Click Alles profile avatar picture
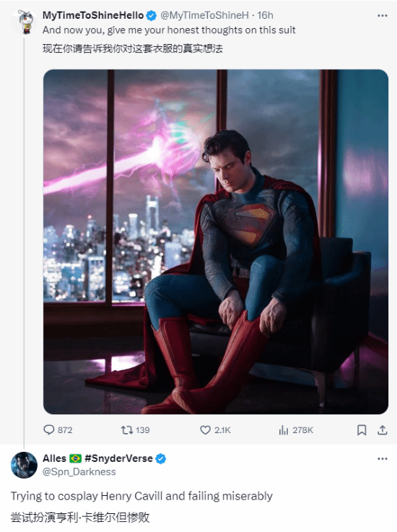Image resolution: width=397 pixels, height=532 pixels. pos(24,465)
